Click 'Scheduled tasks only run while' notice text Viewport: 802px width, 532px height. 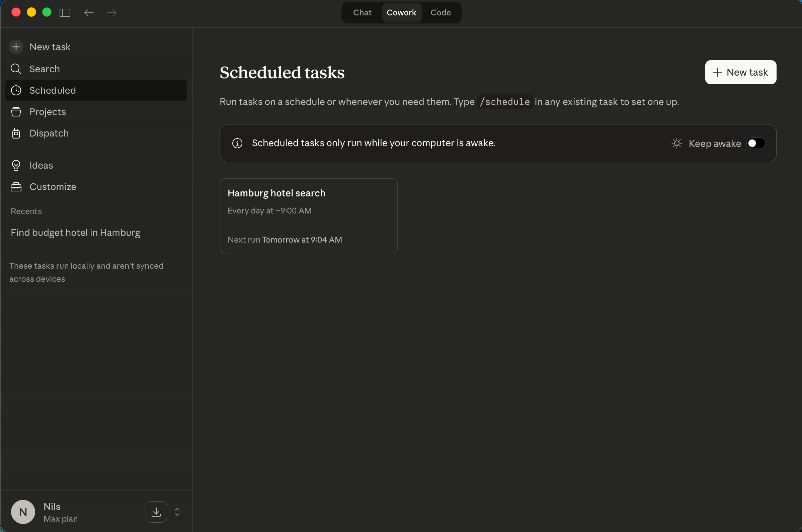pyautogui.click(x=374, y=143)
